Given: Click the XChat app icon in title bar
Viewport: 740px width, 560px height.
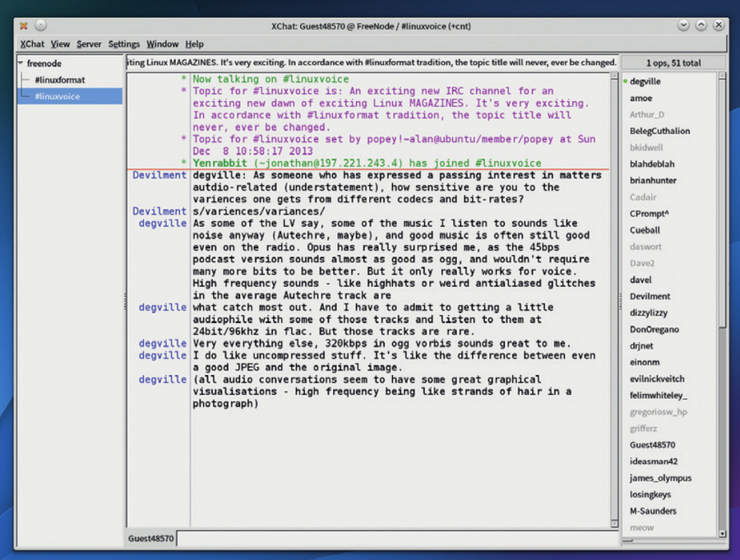Looking at the screenshot, I should coord(24,26).
